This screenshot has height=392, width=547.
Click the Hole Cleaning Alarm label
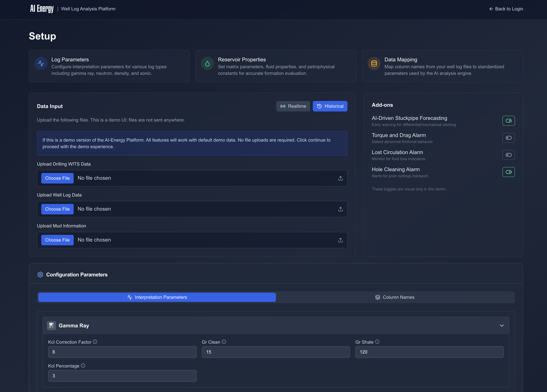[x=395, y=169]
